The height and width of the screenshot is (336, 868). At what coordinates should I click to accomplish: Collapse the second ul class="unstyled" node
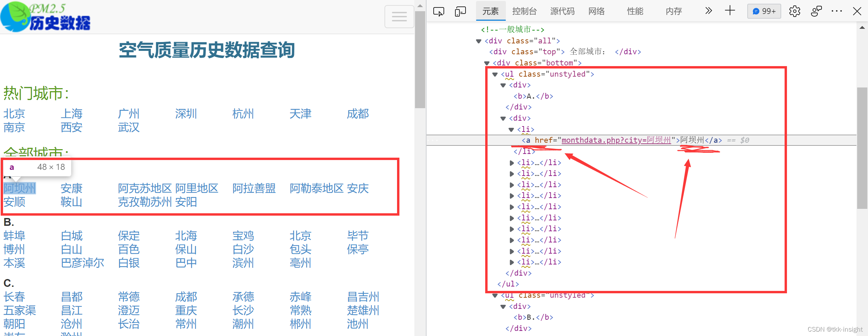[x=495, y=295]
